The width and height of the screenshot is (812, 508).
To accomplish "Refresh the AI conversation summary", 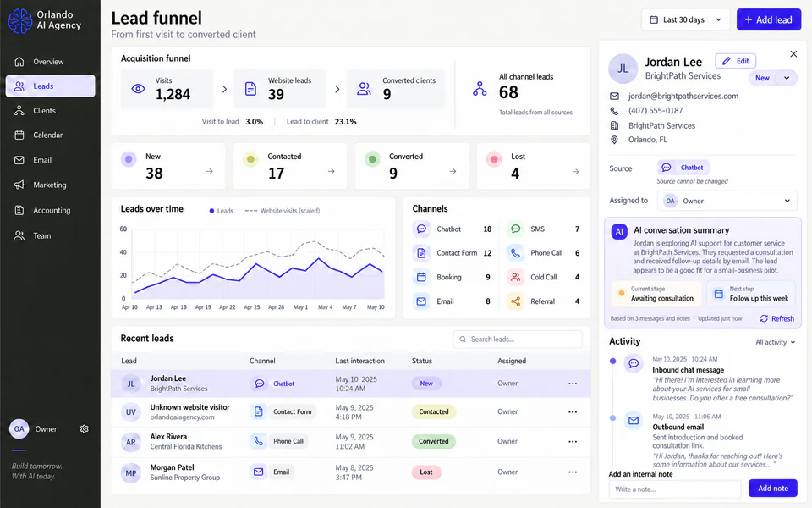I will point(776,319).
